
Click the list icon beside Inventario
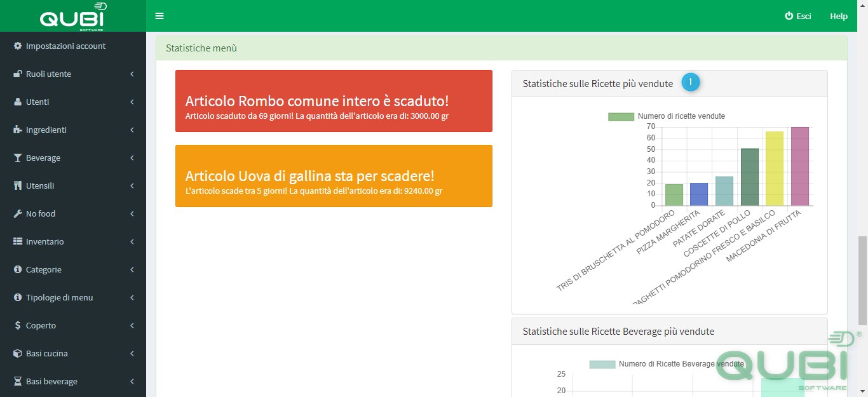tap(18, 242)
